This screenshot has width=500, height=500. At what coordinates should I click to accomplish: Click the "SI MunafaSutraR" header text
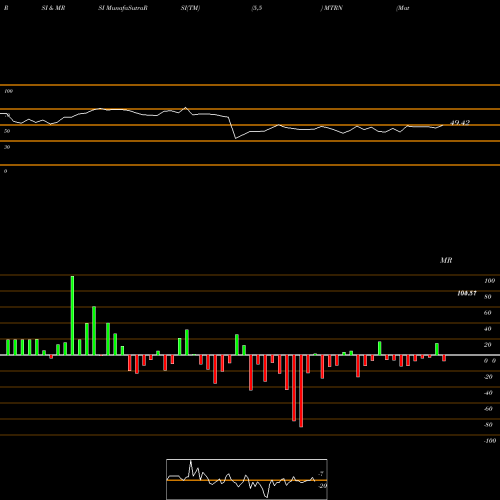click(123, 8)
